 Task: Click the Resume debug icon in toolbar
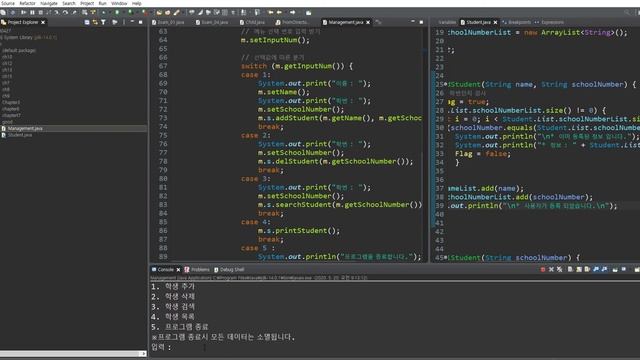23,13
